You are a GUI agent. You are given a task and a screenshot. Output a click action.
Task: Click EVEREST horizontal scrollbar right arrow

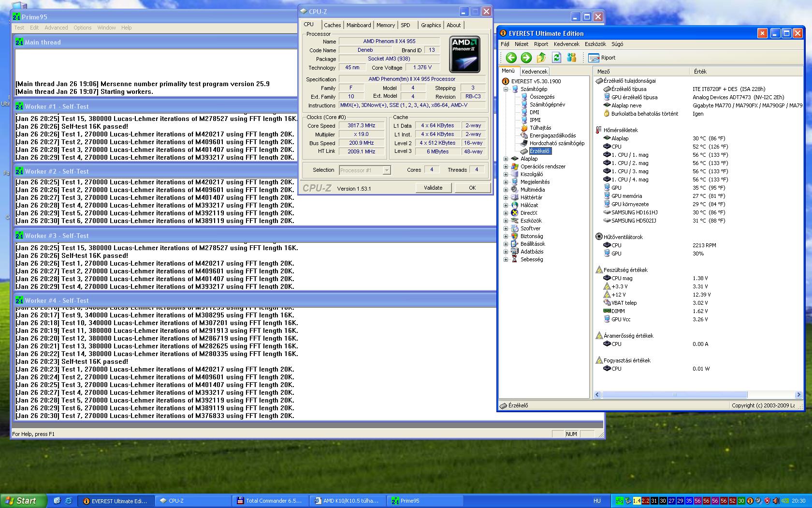click(798, 394)
